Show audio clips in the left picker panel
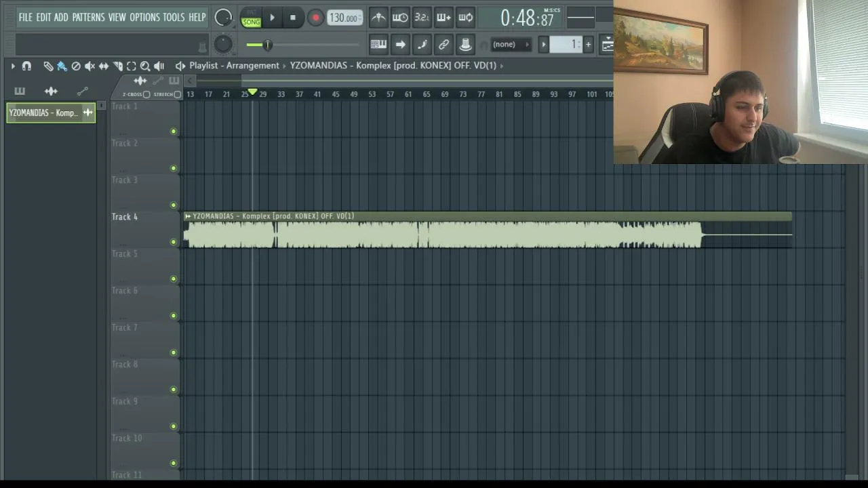The height and width of the screenshot is (488, 868). click(x=51, y=91)
